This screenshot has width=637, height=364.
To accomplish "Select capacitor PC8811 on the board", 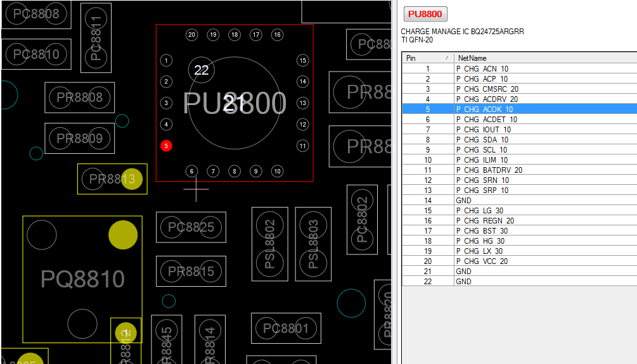I will pos(96,38).
